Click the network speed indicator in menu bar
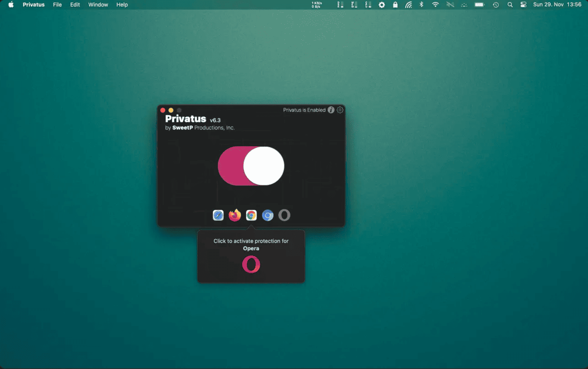This screenshot has width=588, height=369. point(317,4)
